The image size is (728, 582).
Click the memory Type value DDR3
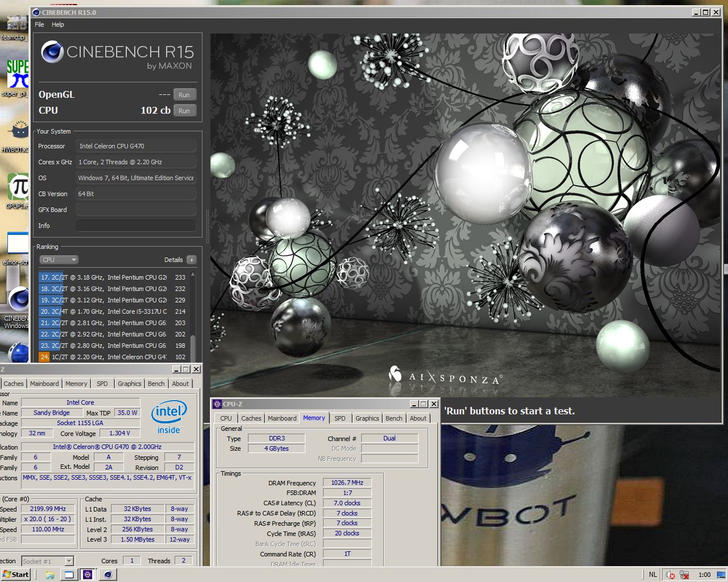coord(277,438)
